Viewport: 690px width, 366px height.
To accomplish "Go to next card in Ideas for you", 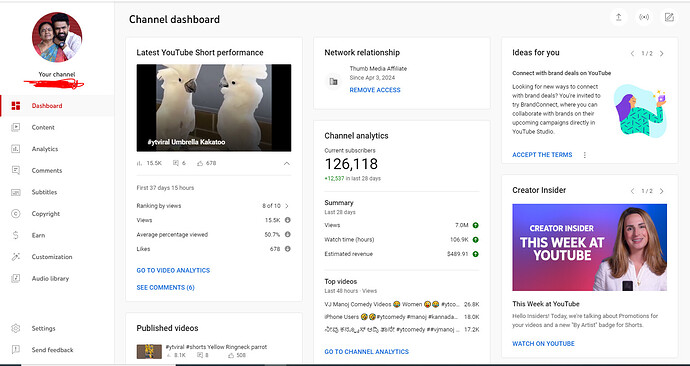I will click(661, 54).
